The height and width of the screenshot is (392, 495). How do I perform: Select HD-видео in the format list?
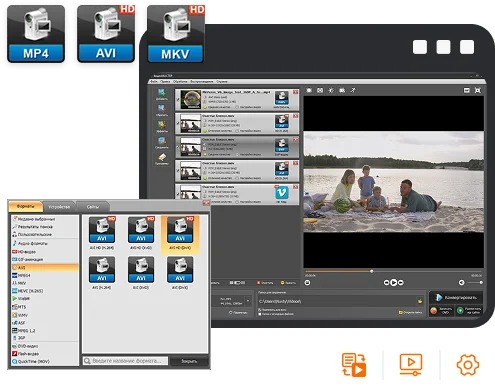(24, 252)
